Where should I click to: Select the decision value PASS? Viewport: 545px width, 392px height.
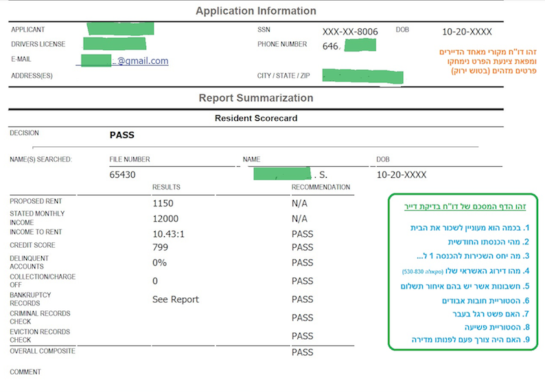click(122, 135)
